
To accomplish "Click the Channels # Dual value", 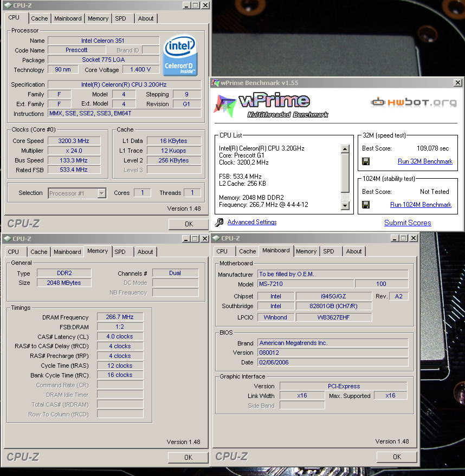I will (175, 273).
